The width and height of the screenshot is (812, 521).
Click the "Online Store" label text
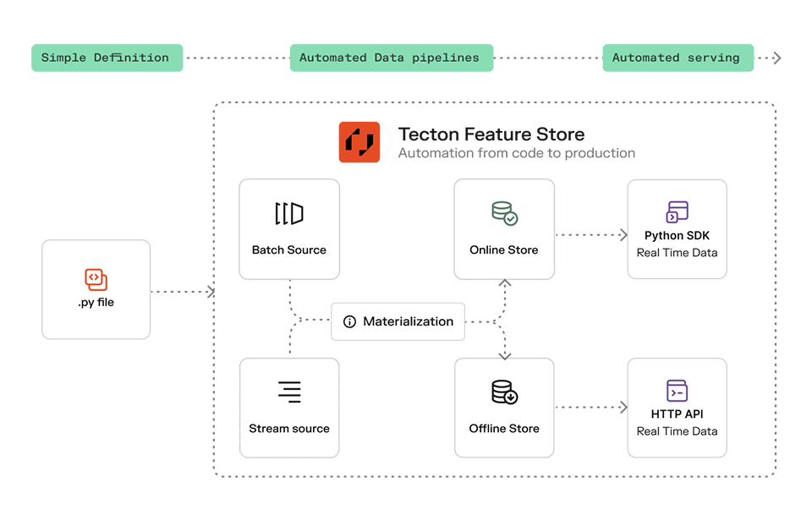tap(504, 250)
